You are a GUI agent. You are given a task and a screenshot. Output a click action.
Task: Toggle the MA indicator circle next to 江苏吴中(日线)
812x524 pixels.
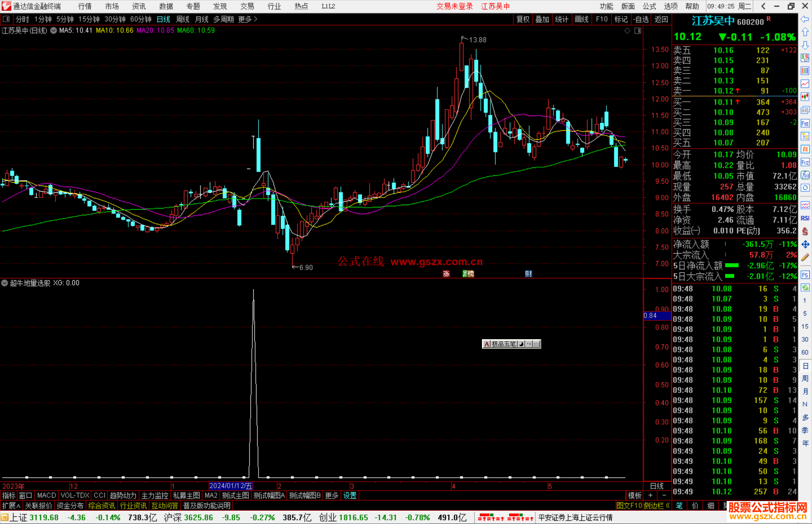click(54, 30)
